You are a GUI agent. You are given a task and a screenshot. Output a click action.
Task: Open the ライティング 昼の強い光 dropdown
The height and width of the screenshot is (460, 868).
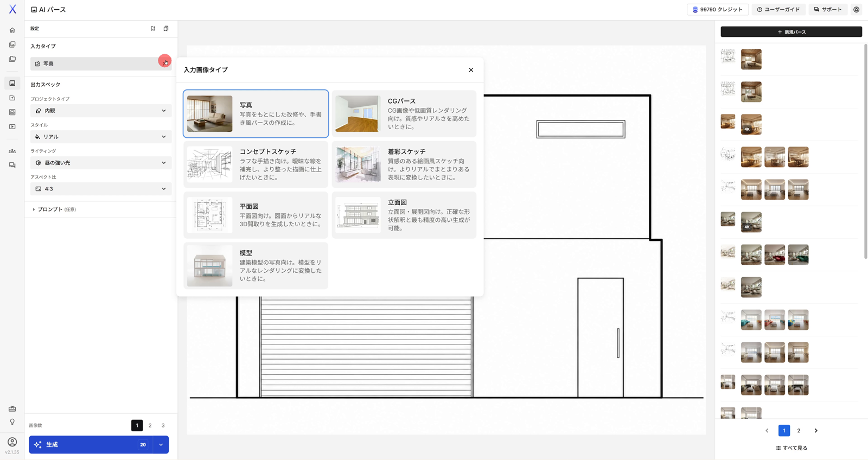[x=101, y=163]
